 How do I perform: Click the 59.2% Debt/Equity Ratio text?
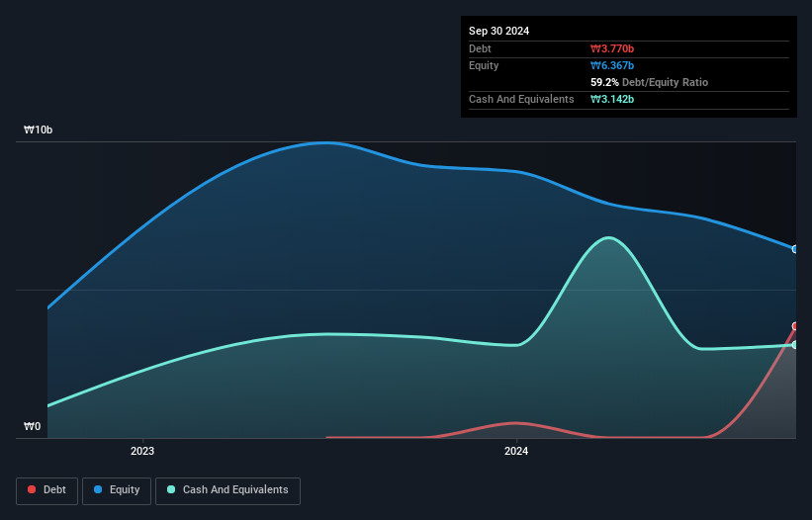(650, 82)
